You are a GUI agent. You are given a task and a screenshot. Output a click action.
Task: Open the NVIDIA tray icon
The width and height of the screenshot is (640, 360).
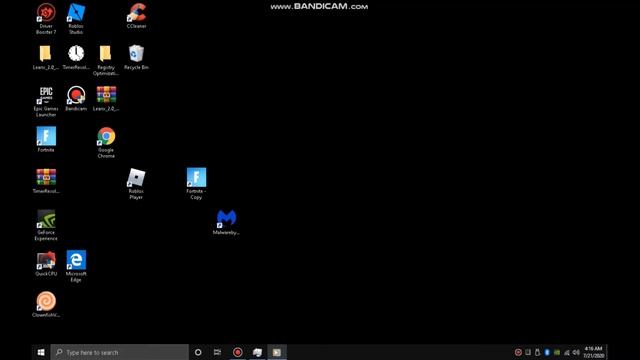[x=557, y=352]
